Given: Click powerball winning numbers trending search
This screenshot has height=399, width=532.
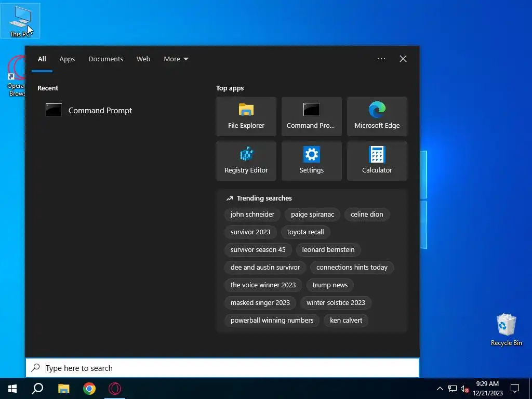Looking at the screenshot, I should (272, 320).
